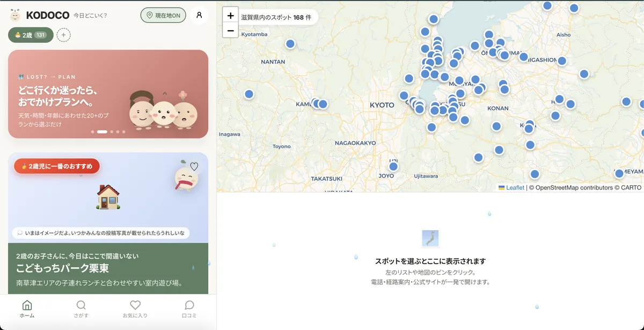Viewport: 644px width, 330px height.
Task: Select the map pin near JOYO
Action: 393,166
